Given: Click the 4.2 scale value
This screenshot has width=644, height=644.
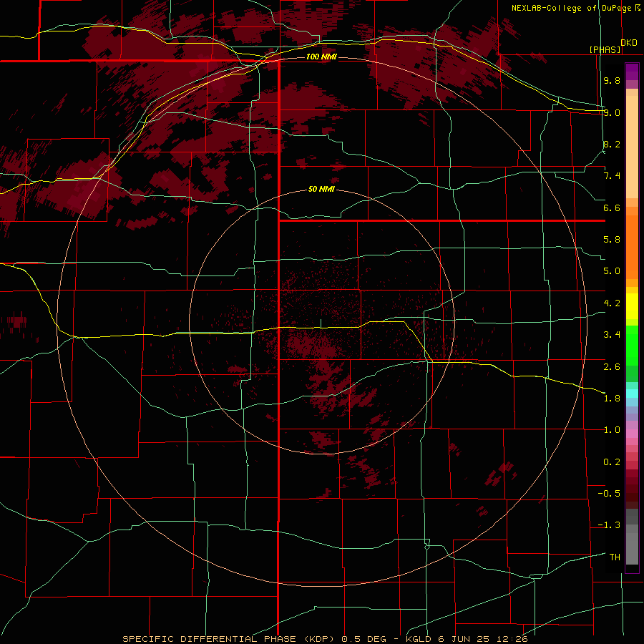Looking at the screenshot, I should pos(612,303).
